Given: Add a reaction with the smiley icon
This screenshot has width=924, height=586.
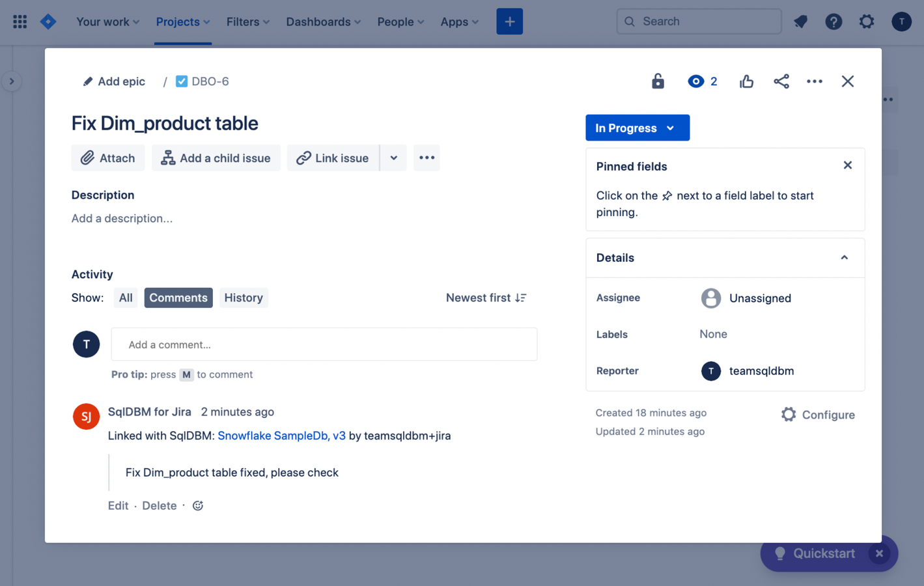Looking at the screenshot, I should (x=198, y=506).
